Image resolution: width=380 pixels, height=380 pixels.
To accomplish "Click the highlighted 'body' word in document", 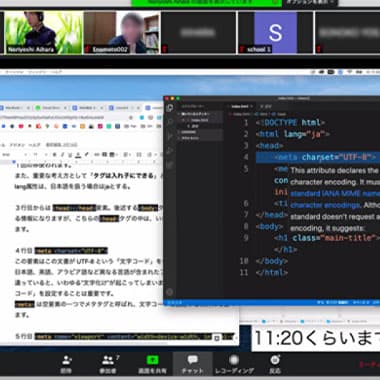I will 148,208.
